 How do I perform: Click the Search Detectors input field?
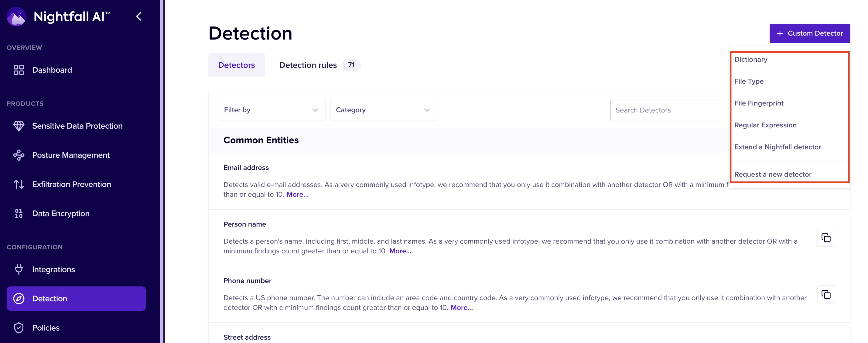pos(670,110)
